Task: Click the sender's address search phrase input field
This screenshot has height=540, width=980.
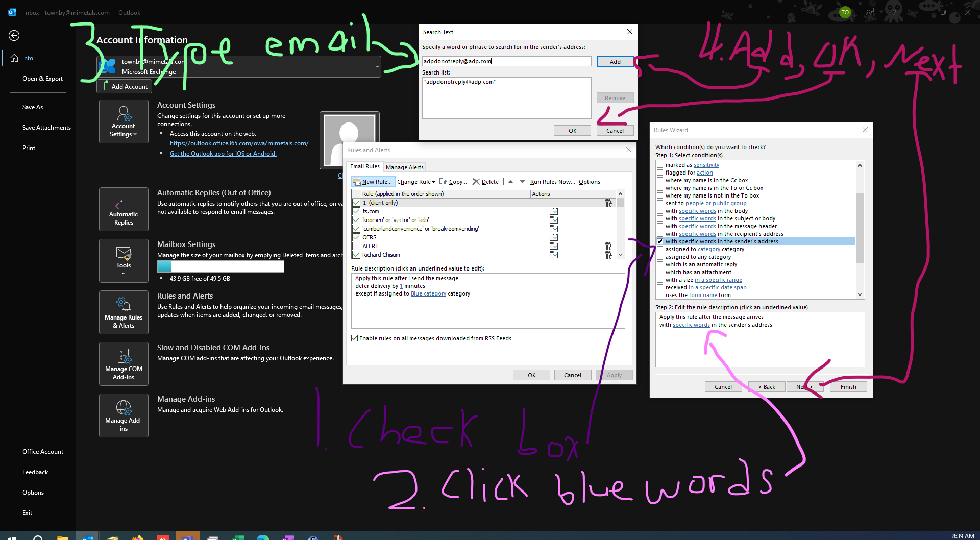Action: (x=506, y=61)
